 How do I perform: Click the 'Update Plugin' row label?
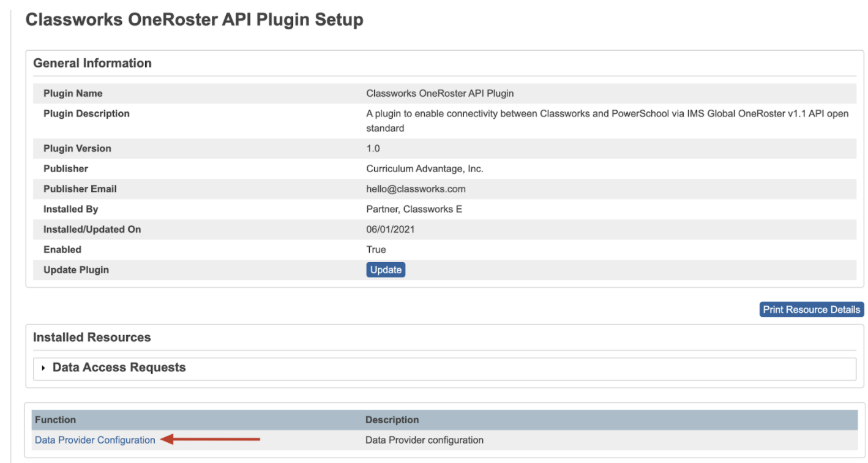pyautogui.click(x=76, y=269)
